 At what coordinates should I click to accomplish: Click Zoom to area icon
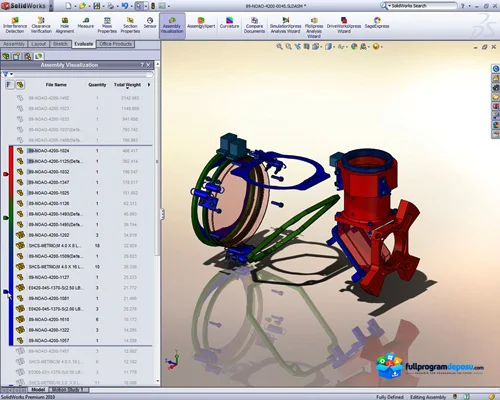288,47
